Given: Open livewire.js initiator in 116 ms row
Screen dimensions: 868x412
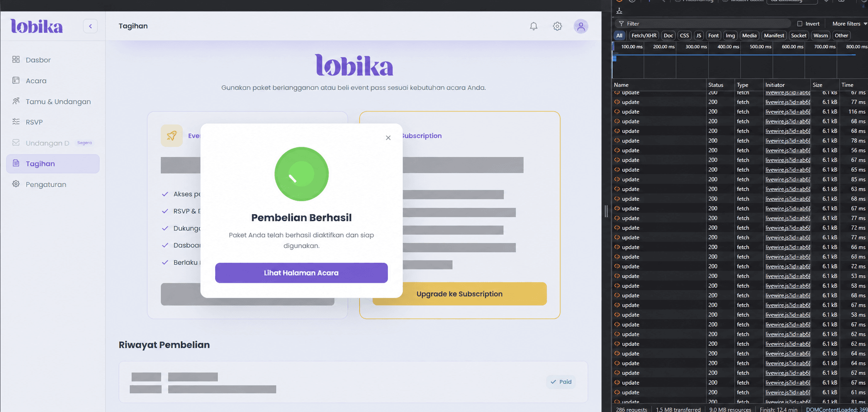Looking at the screenshot, I should [787, 112].
